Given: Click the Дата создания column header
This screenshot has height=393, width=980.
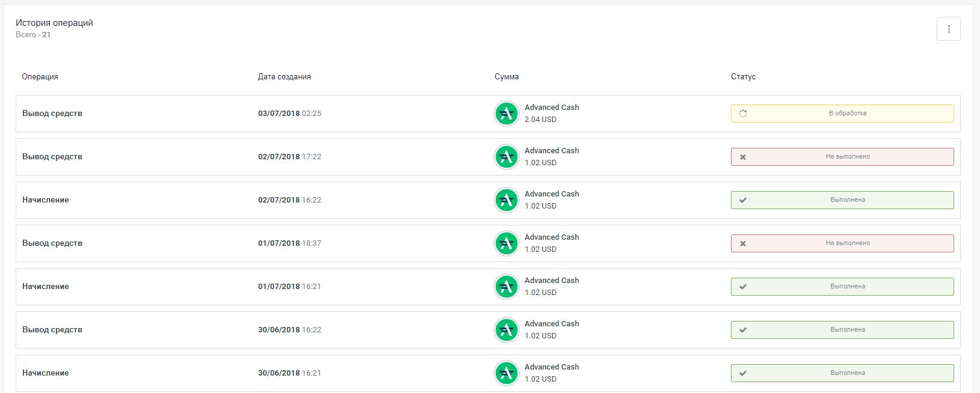Looking at the screenshot, I should [284, 77].
